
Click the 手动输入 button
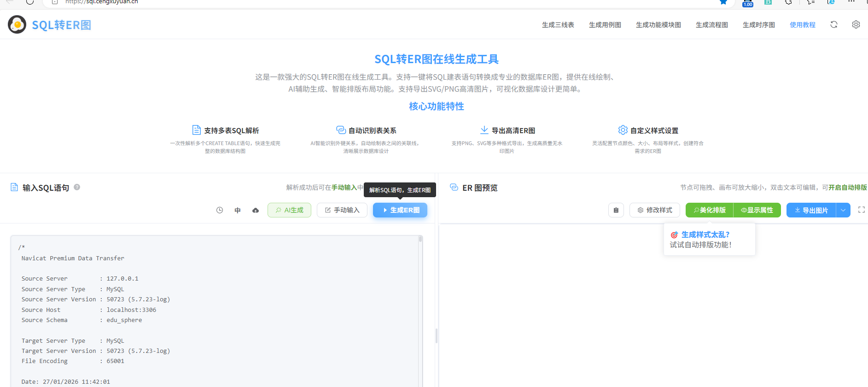coord(342,210)
